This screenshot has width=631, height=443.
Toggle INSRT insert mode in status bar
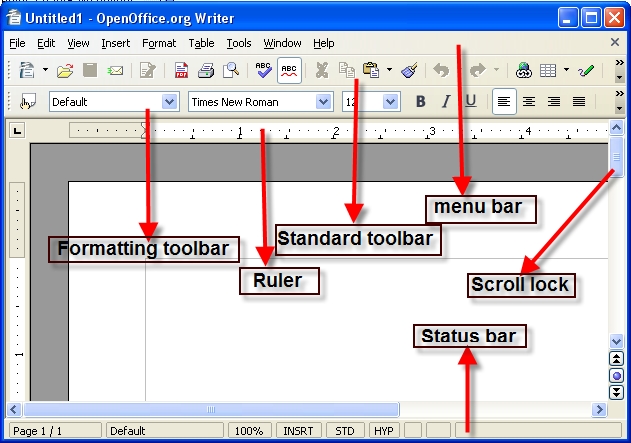click(x=298, y=431)
